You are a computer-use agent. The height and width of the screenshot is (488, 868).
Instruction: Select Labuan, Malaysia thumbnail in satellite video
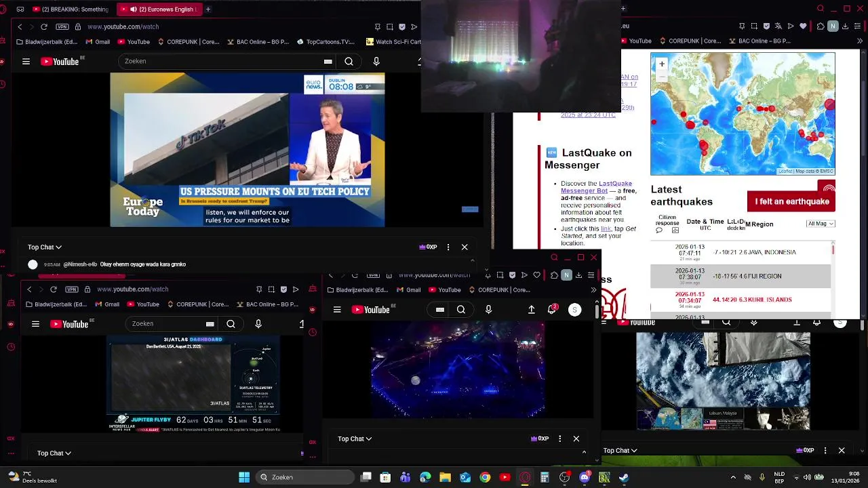(x=723, y=419)
